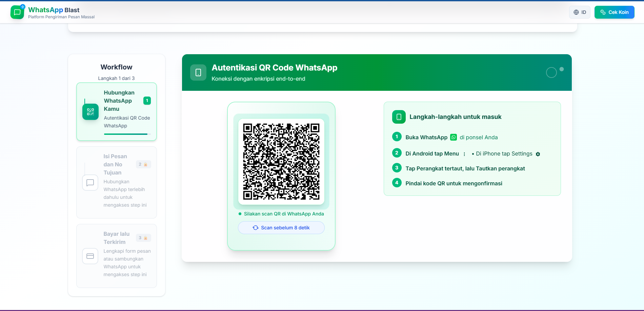Click the green badge 1 on Hubungkan WhatsApp step
Image resolution: width=644 pixels, height=311 pixels.
point(147,101)
